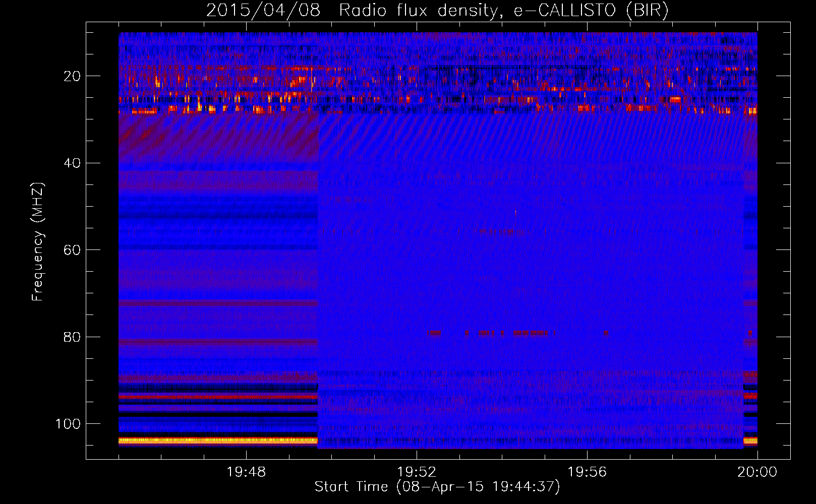Click the plot title mentioning e-CALLISTO (BIR)
Screen dimensions: 816x504
(437, 10)
